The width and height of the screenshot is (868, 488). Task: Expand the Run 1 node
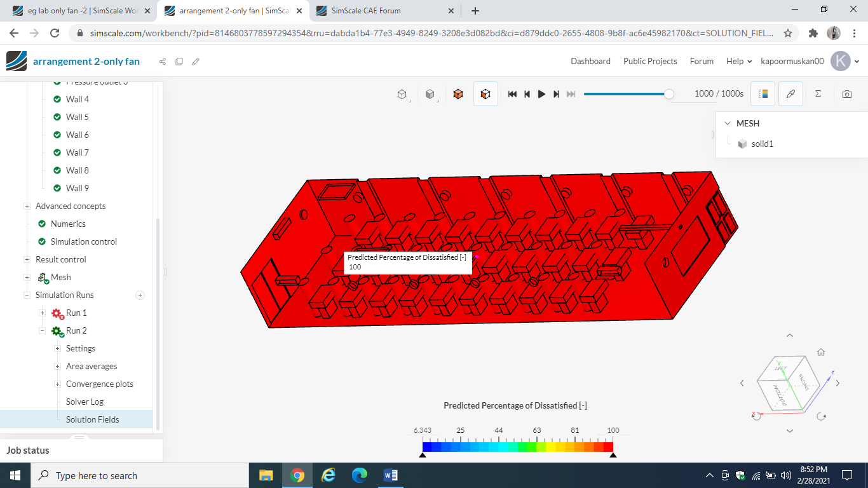pos(42,313)
